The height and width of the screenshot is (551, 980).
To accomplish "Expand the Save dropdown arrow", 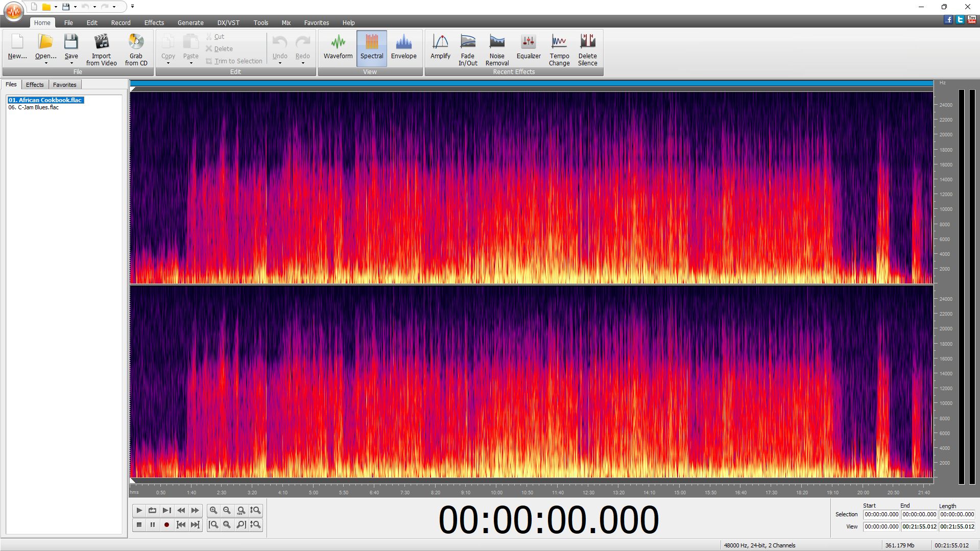I will pyautogui.click(x=71, y=63).
